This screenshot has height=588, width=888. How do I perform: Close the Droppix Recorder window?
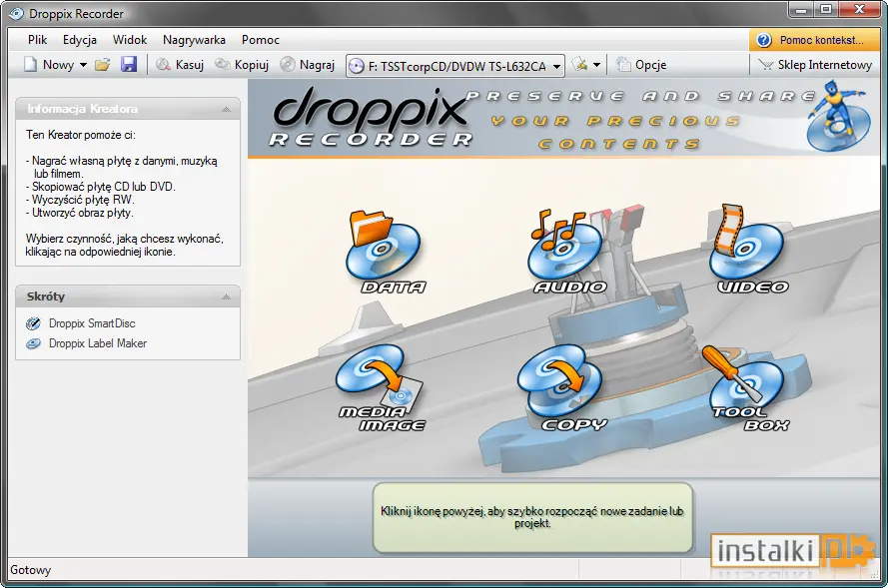click(860, 10)
